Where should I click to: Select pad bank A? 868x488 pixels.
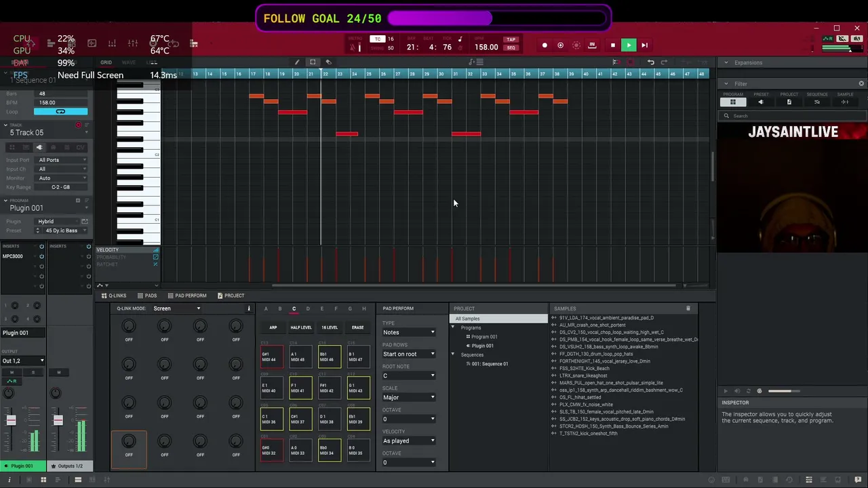tap(266, 309)
